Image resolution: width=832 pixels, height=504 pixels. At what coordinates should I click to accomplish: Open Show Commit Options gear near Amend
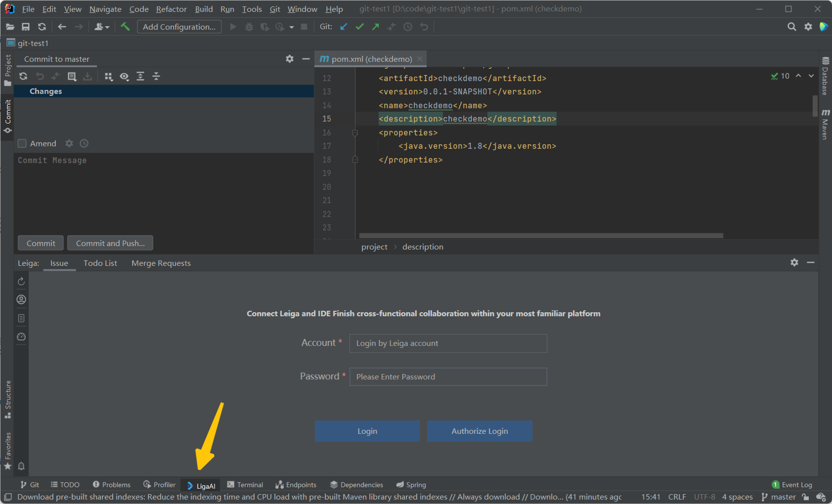point(69,144)
